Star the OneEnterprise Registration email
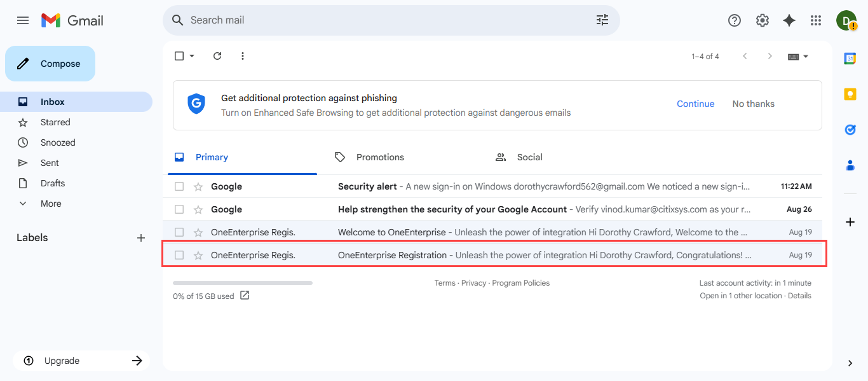Image resolution: width=868 pixels, height=381 pixels. [198, 255]
